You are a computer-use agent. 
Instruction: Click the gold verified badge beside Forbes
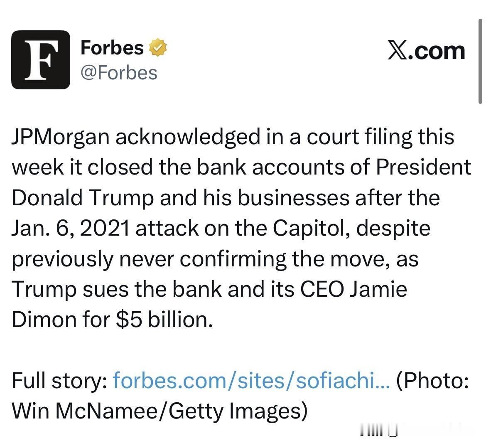(158, 47)
